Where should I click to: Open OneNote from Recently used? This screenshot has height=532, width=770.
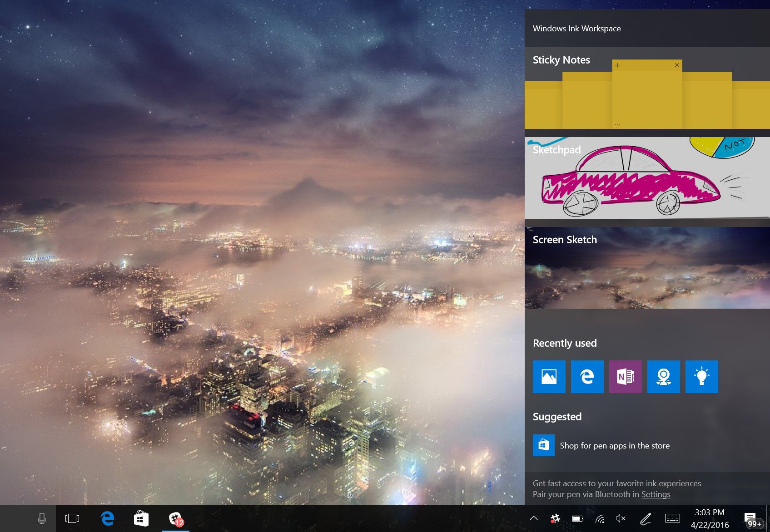[625, 377]
